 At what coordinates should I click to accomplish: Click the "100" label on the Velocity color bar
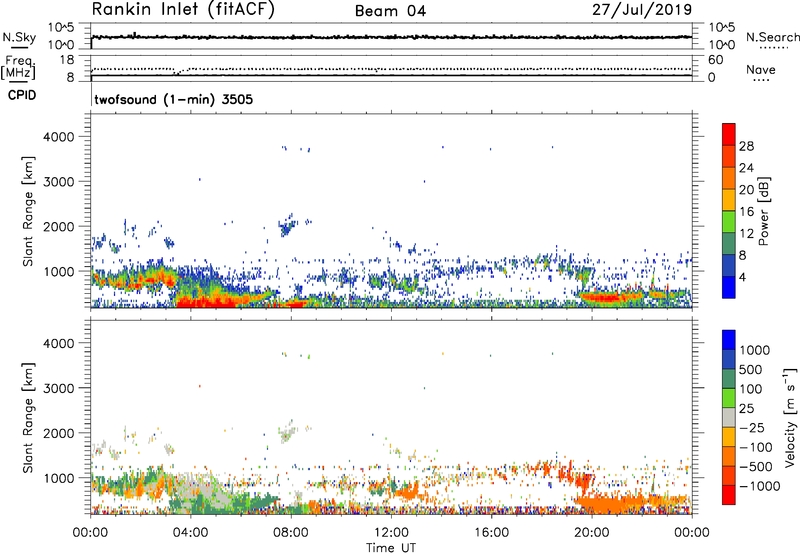(751, 389)
